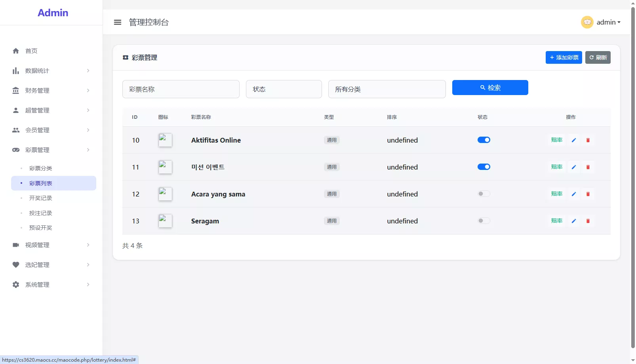Select 彩票分类 in the sidebar
The width and height of the screenshot is (636, 364).
click(x=40, y=168)
